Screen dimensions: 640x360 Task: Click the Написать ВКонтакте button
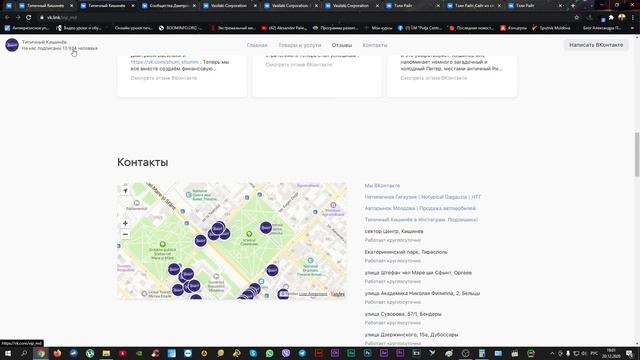[596, 45]
